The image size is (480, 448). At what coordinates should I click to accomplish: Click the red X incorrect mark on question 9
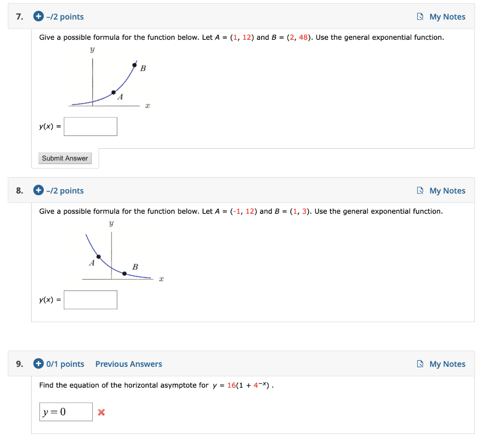point(101,411)
